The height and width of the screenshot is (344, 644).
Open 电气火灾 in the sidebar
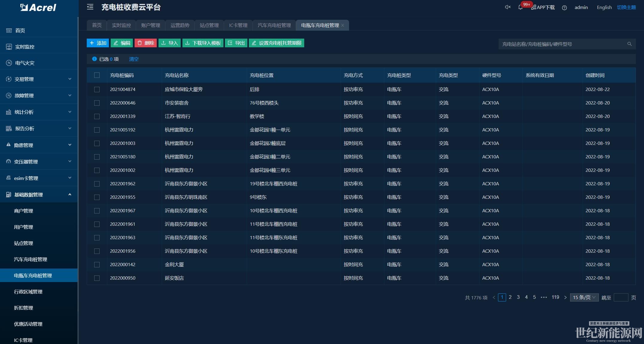click(x=25, y=63)
